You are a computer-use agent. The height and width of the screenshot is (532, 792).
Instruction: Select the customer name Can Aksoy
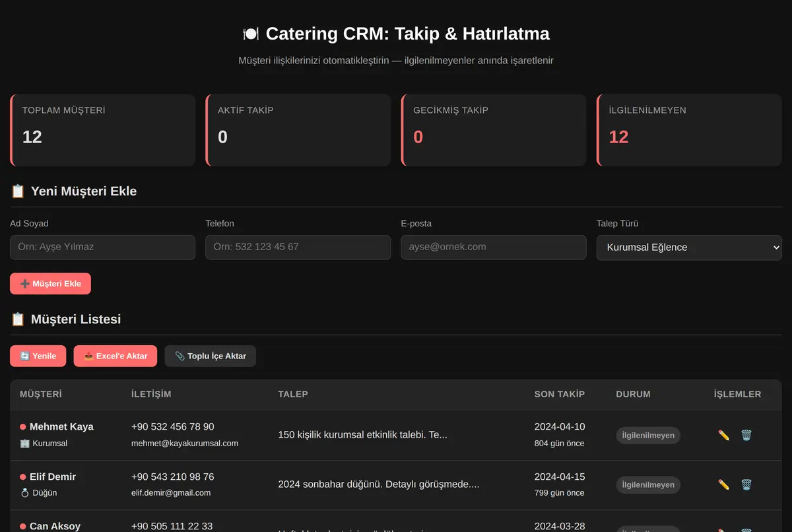point(55,526)
